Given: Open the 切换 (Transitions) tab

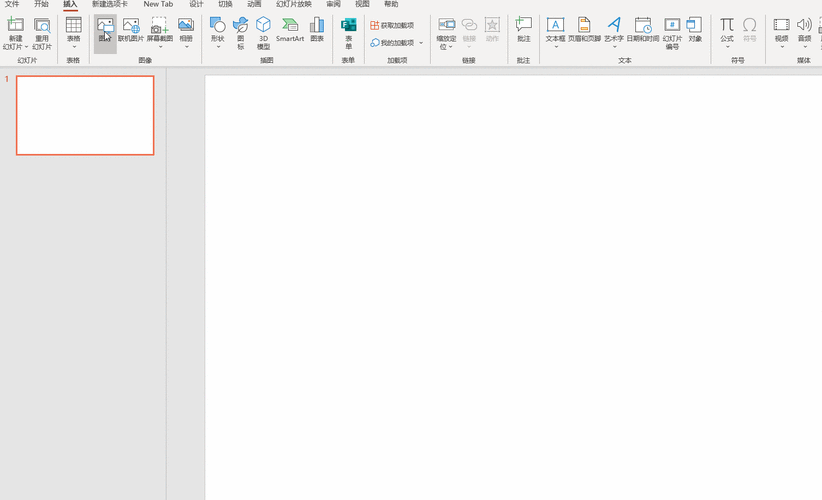Looking at the screenshot, I should click(225, 4).
